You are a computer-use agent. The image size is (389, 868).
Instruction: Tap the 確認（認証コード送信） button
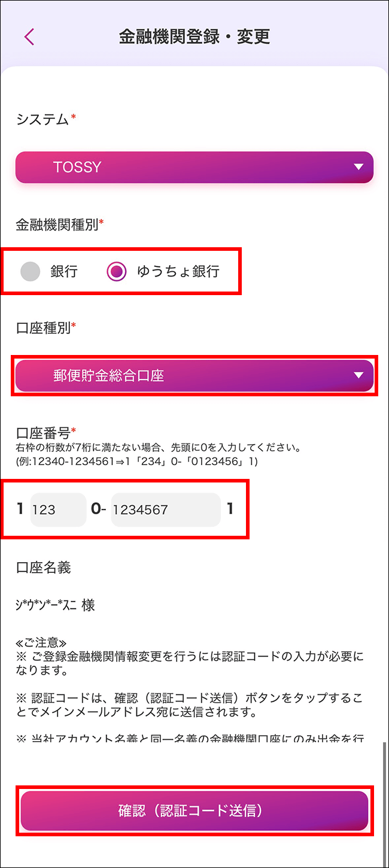point(194,810)
